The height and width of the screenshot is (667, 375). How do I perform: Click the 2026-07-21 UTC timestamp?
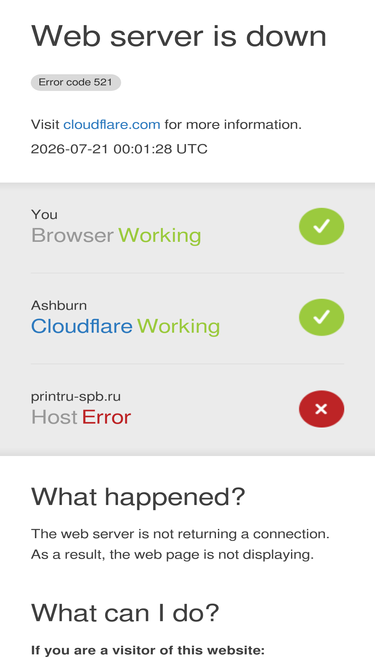[119, 149]
